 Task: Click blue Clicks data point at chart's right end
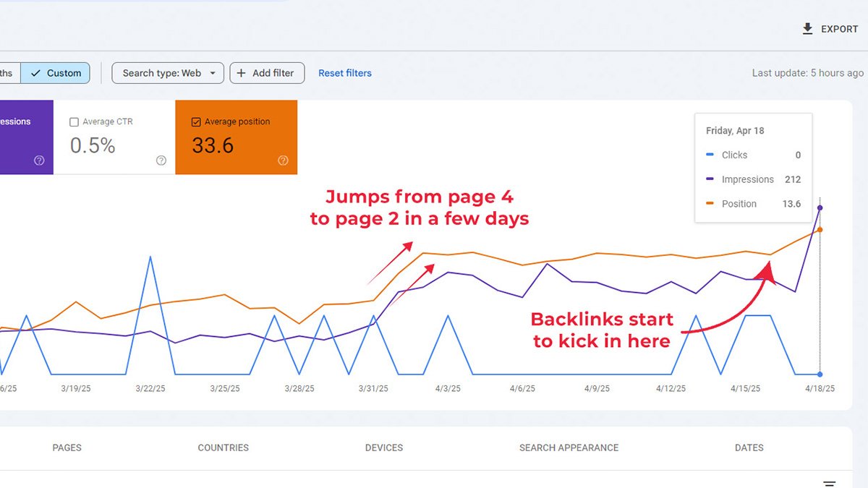click(820, 374)
